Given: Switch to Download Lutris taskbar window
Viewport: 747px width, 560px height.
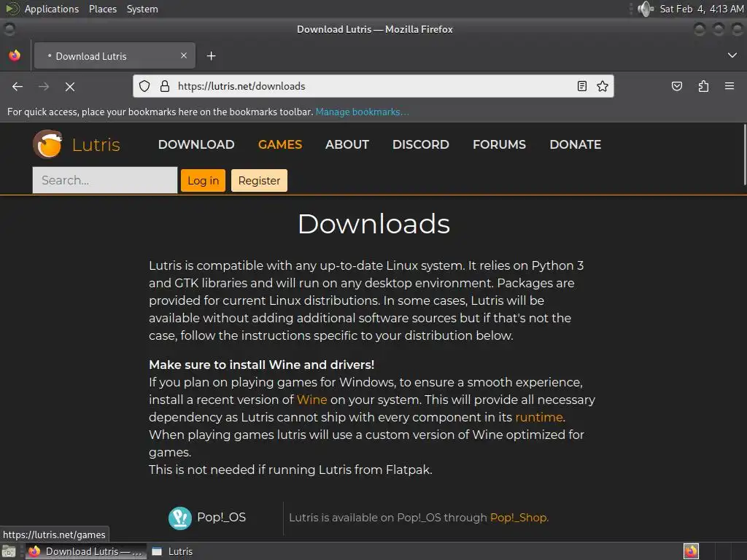Looking at the screenshot, I should tap(86, 551).
